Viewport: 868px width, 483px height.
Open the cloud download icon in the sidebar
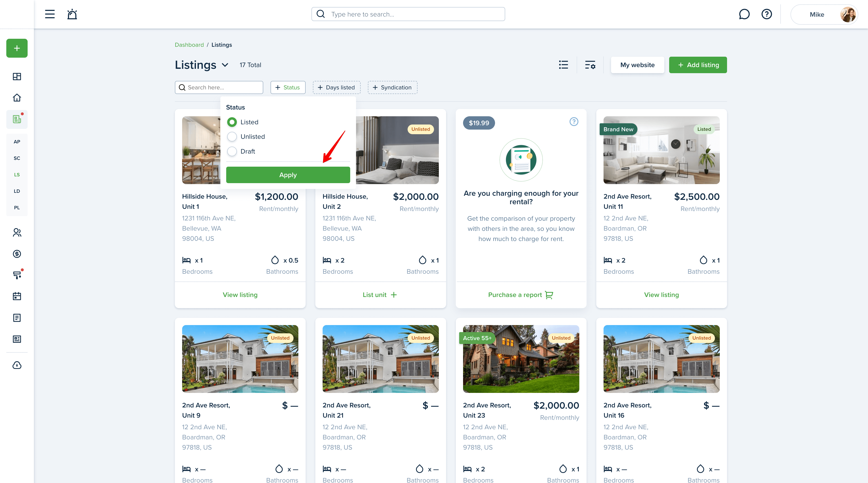17,365
